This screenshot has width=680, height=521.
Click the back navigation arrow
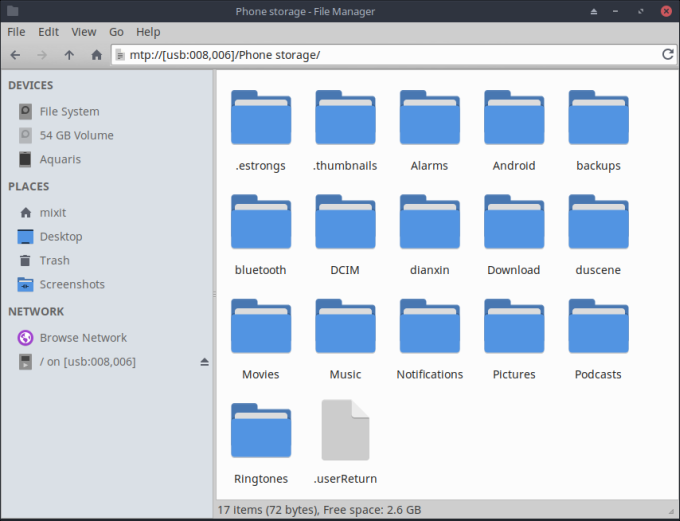[x=16, y=55]
